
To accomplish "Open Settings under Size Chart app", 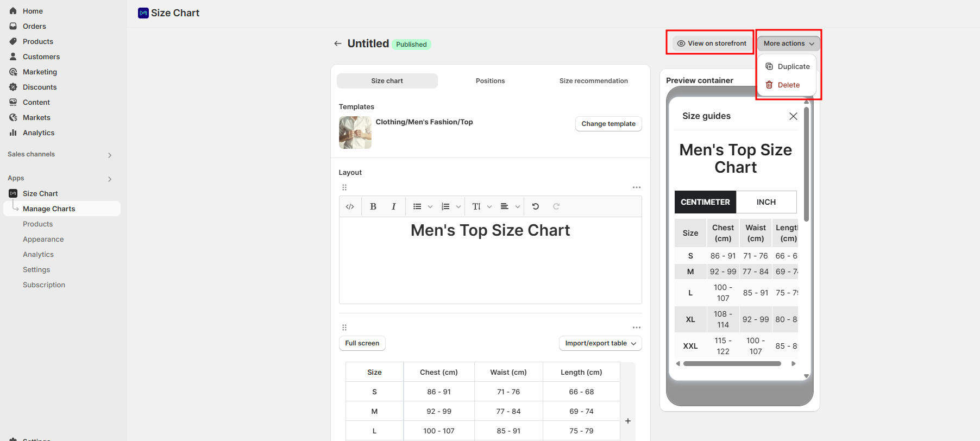I will pos(36,269).
